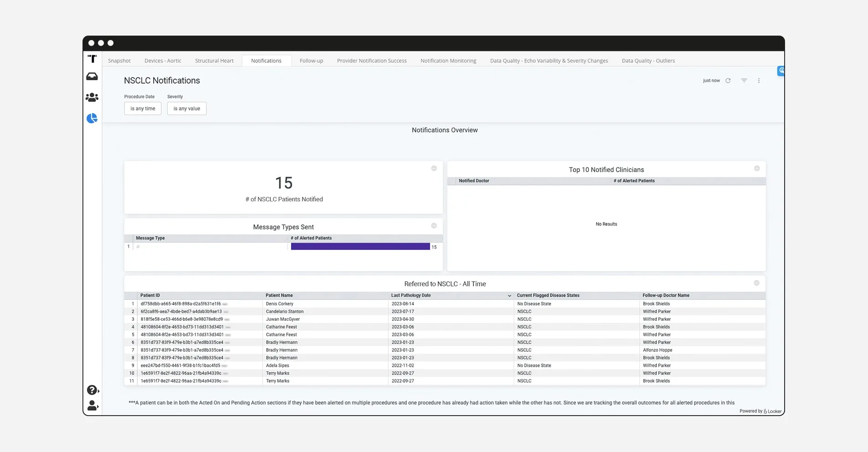Click the date 2023-07-17 cell
The image size is (868, 452).
pos(403,312)
